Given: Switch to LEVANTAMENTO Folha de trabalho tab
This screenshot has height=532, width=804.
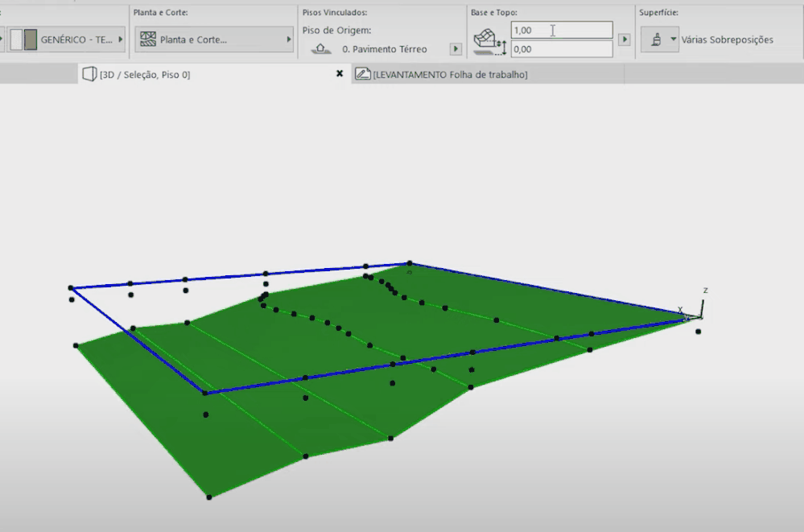Looking at the screenshot, I should pyautogui.click(x=450, y=74).
